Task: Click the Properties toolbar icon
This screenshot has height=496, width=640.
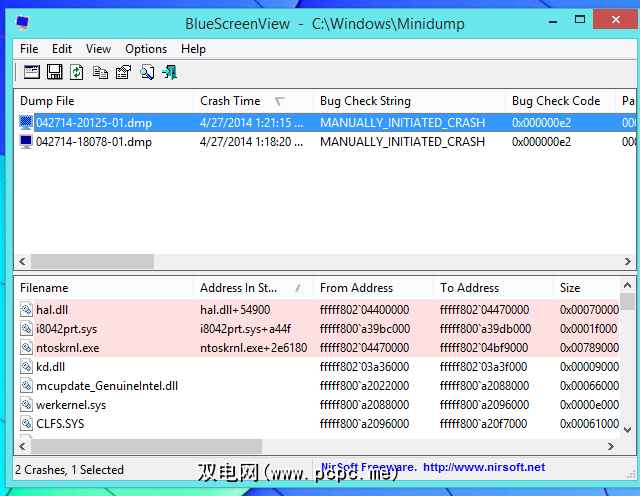Action: coord(123,72)
